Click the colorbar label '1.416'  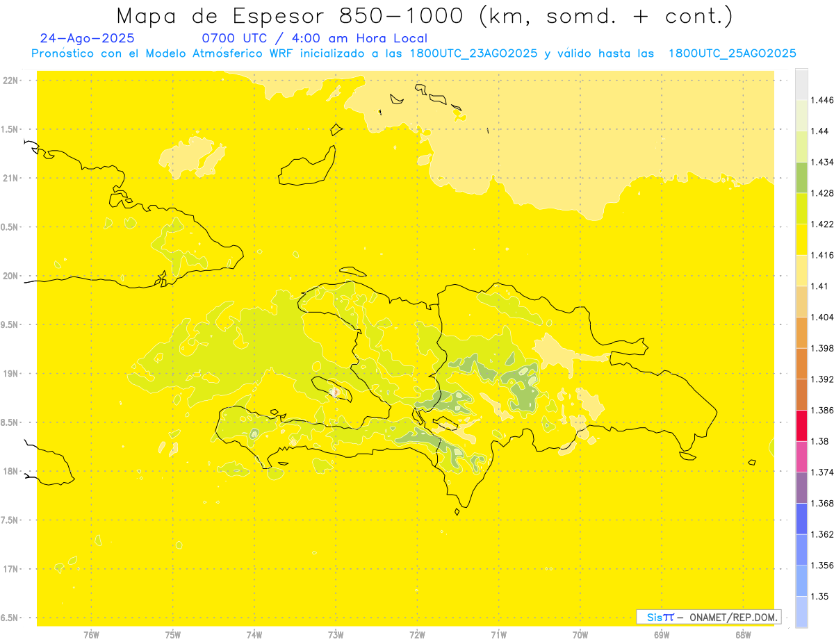point(822,255)
